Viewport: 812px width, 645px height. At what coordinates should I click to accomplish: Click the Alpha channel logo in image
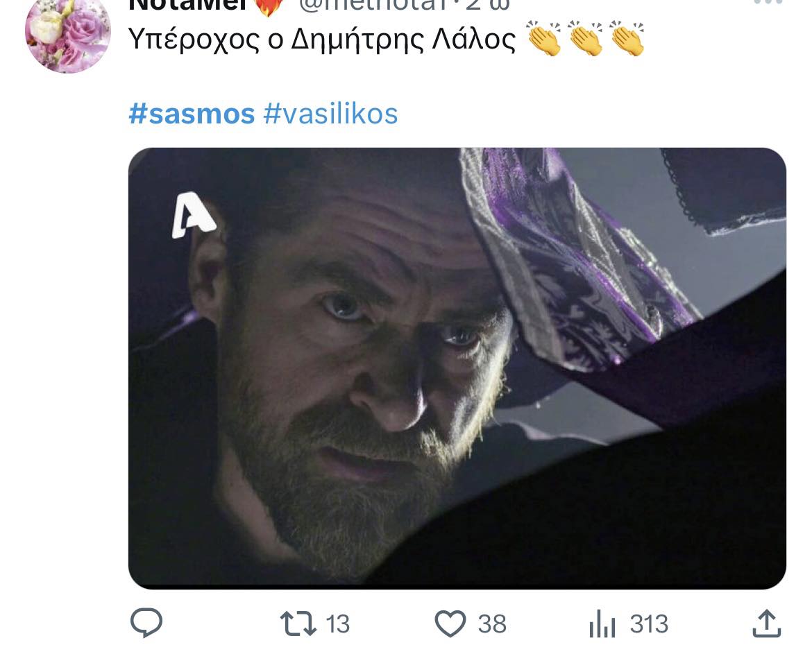coord(193,215)
